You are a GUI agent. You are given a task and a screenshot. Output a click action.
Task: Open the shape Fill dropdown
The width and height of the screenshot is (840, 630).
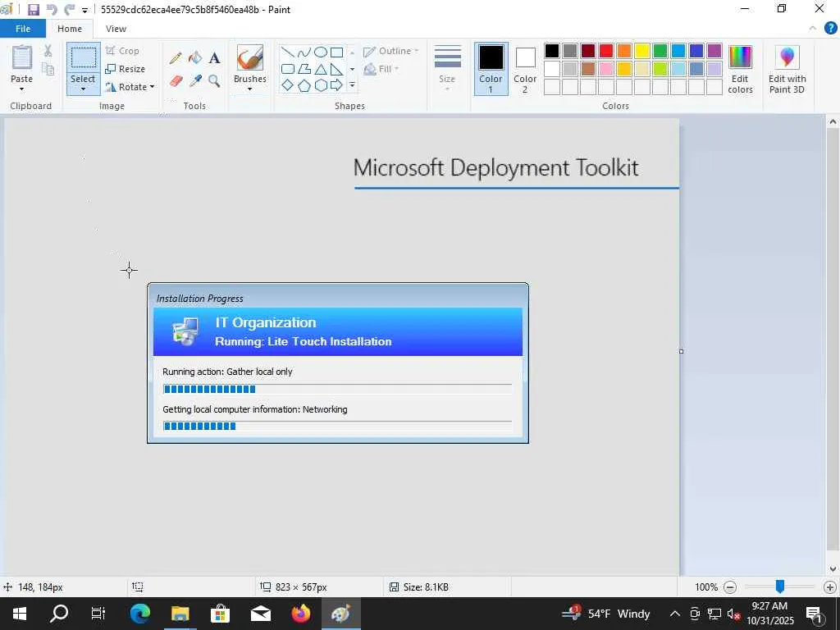(381, 69)
